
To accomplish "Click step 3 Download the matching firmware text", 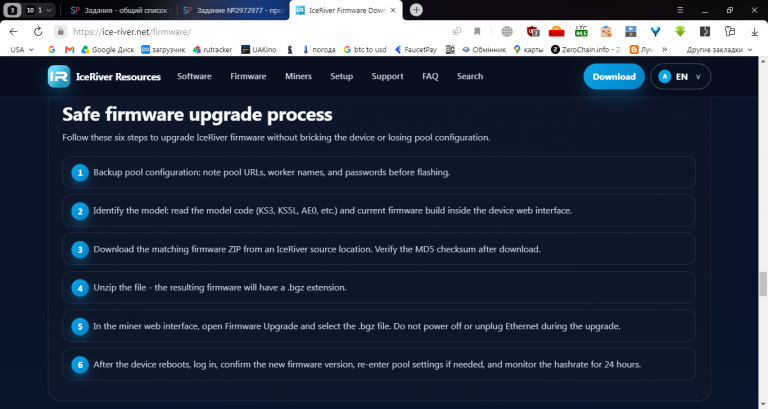I will [x=317, y=249].
